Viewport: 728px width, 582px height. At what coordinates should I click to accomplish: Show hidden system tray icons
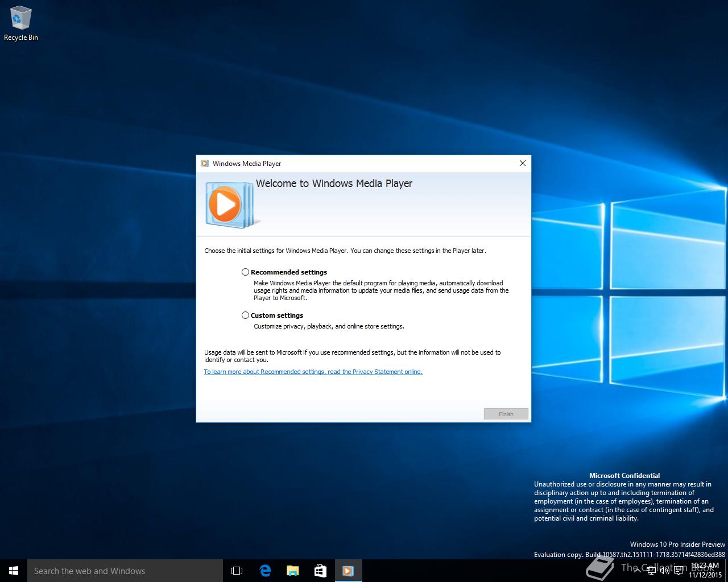[x=637, y=571]
